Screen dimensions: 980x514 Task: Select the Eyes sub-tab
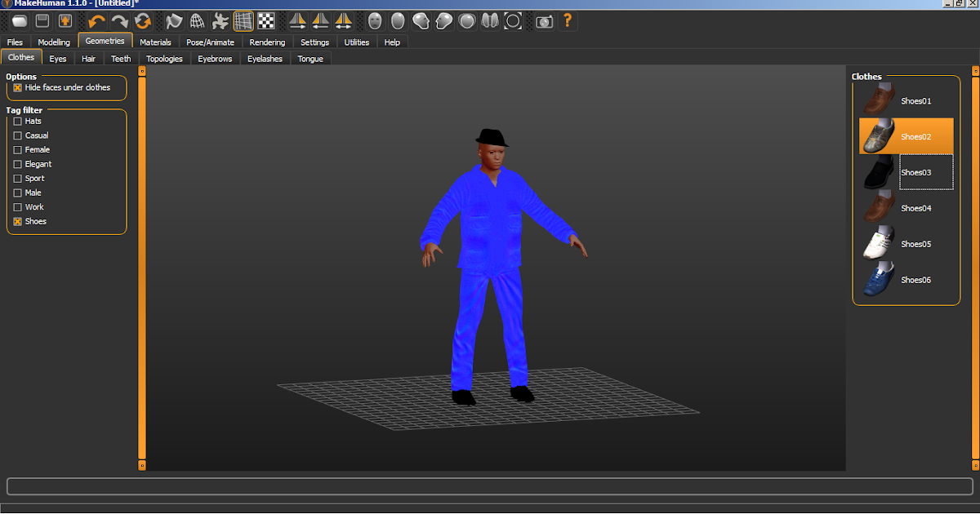57,58
